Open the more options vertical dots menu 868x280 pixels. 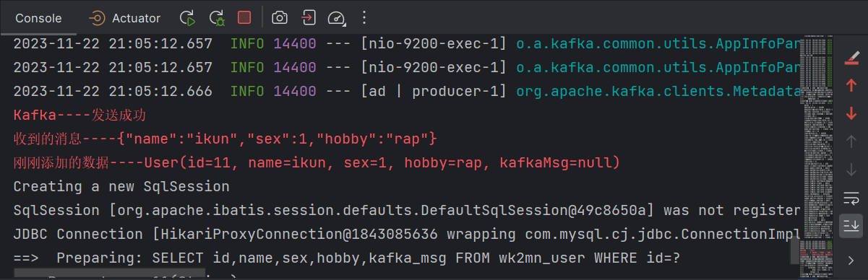pos(364,17)
